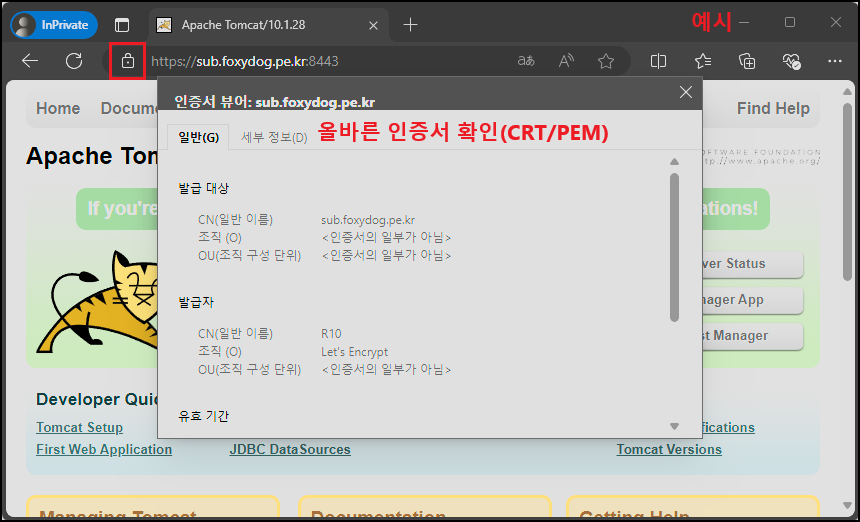Start Read aloud from address bar
The height and width of the screenshot is (522, 860).
pos(565,61)
